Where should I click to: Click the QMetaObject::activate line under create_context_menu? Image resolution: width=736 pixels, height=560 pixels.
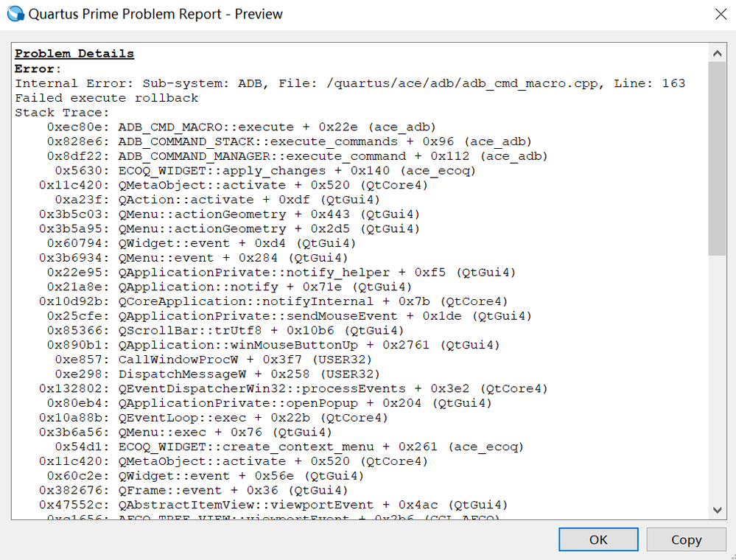(234, 462)
